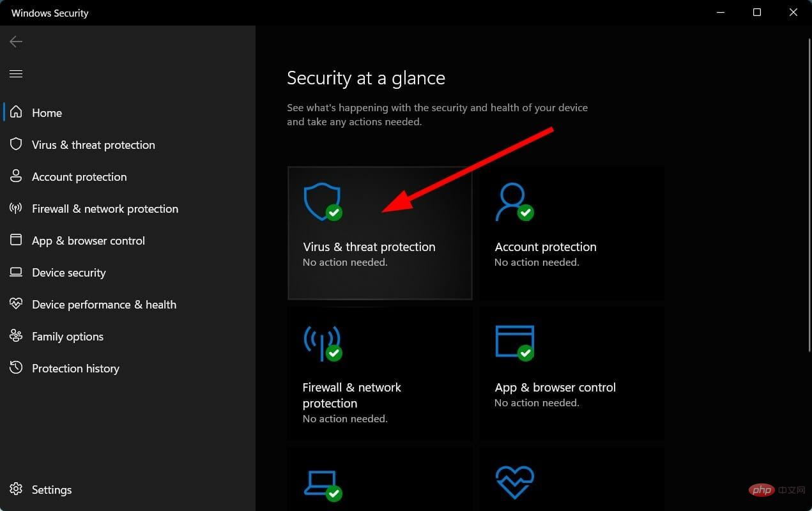Collapse the navigation pane with the hamburger icon

coord(16,73)
